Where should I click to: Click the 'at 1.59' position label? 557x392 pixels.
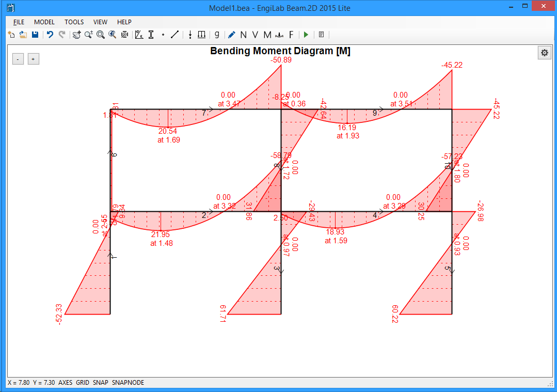coord(336,241)
